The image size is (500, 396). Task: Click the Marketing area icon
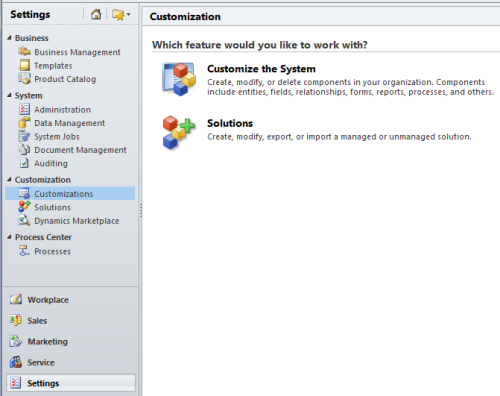coord(16,341)
